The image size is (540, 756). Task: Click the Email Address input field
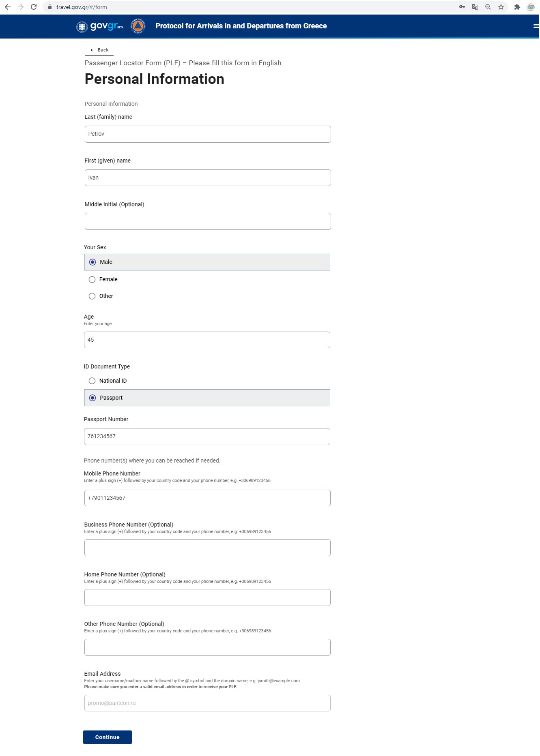207,703
